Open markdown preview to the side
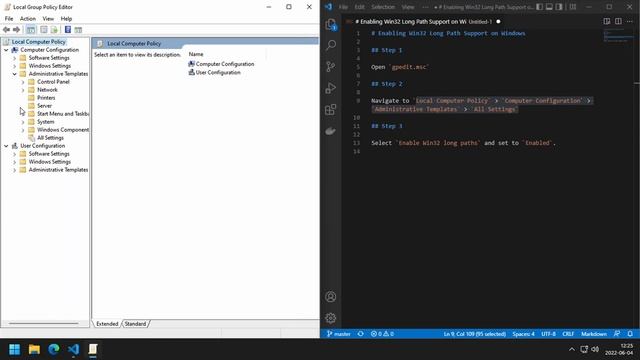 click(607, 21)
